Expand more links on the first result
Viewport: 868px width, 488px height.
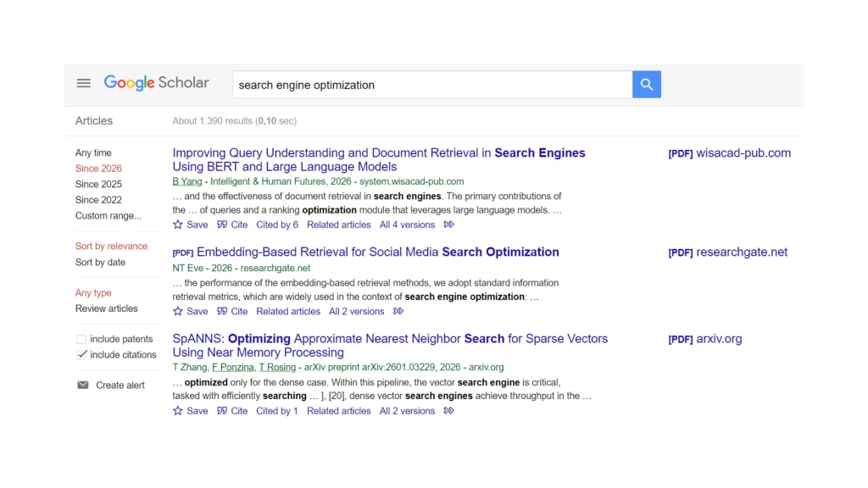point(448,225)
